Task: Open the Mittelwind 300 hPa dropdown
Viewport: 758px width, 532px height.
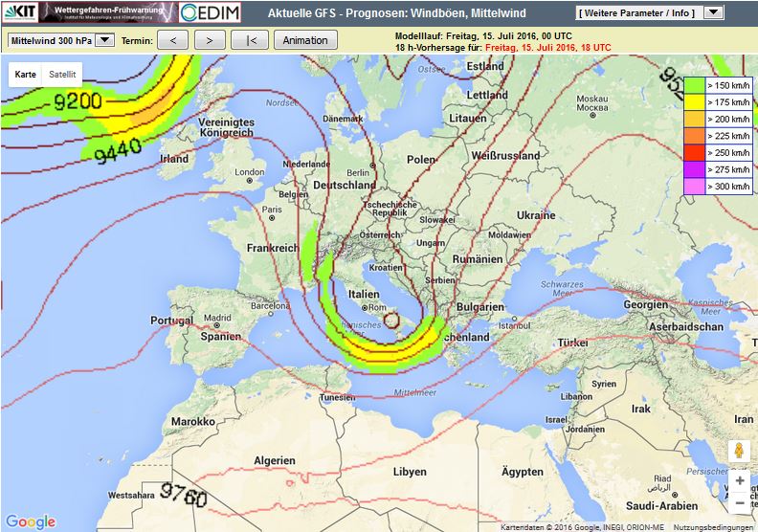Action: tap(61, 40)
